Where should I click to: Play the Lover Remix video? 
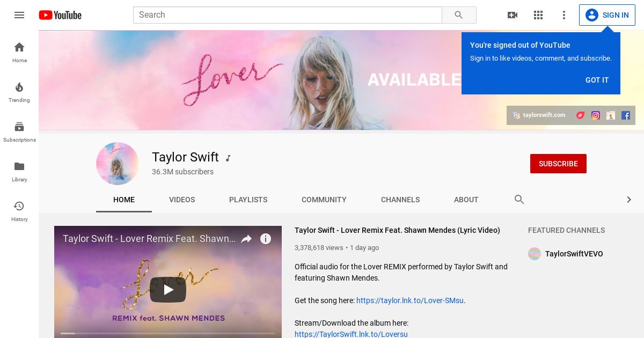click(168, 290)
